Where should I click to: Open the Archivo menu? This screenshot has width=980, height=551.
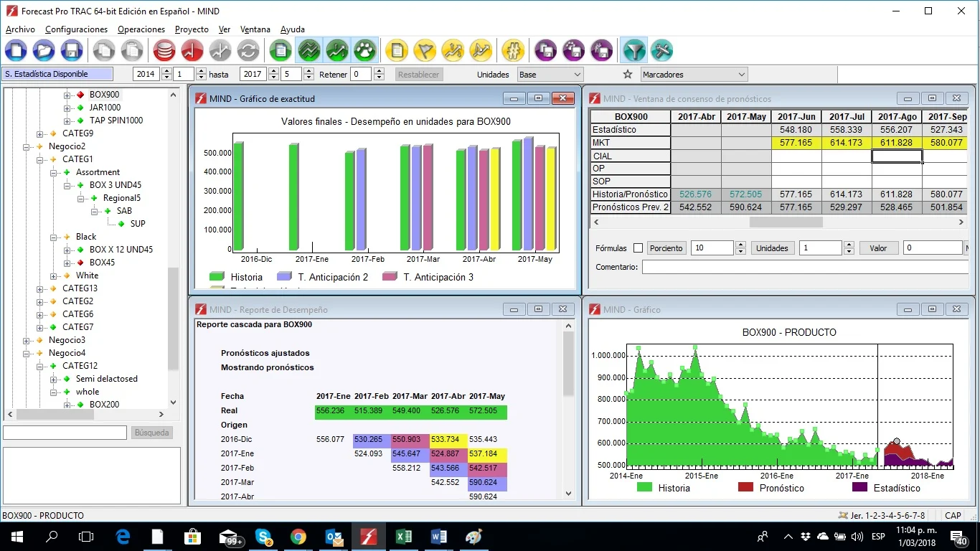[20, 29]
